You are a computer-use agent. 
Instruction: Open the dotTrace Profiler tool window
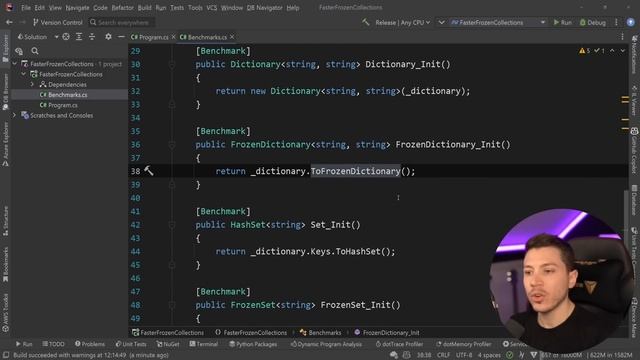[x=399, y=344]
